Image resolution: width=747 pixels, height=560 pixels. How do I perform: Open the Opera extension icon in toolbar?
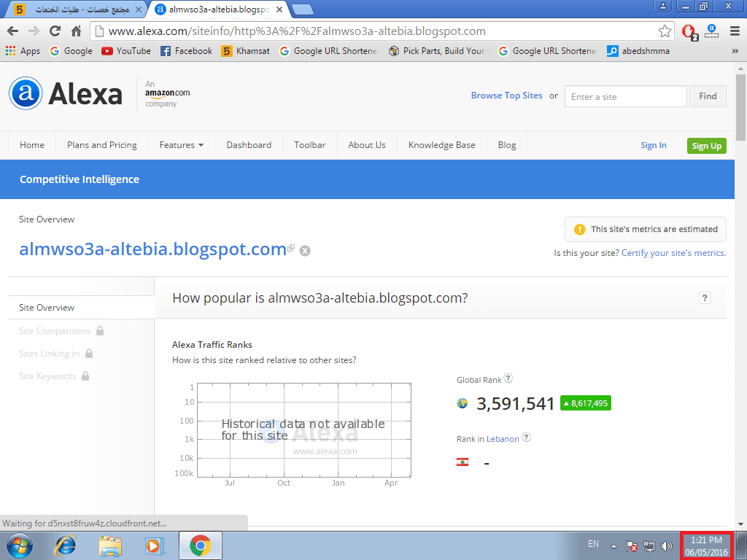pyautogui.click(x=689, y=32)
